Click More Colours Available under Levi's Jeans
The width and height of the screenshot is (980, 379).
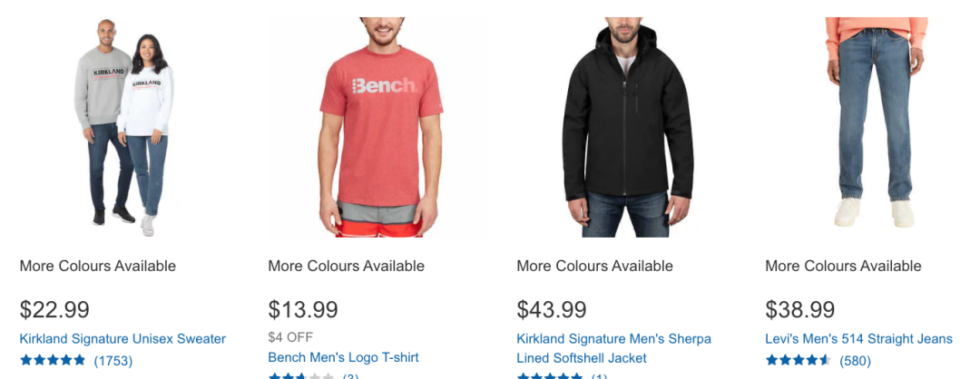[843, 266]
